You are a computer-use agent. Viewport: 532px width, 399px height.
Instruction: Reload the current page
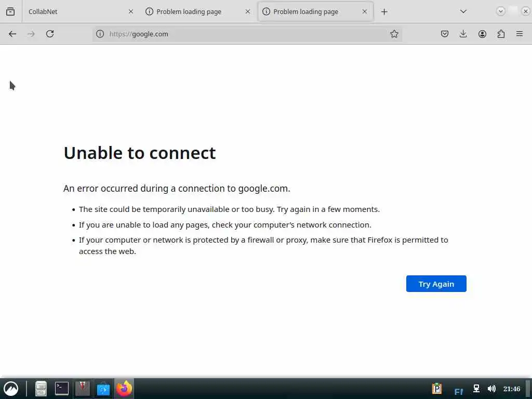coord(50,34)
